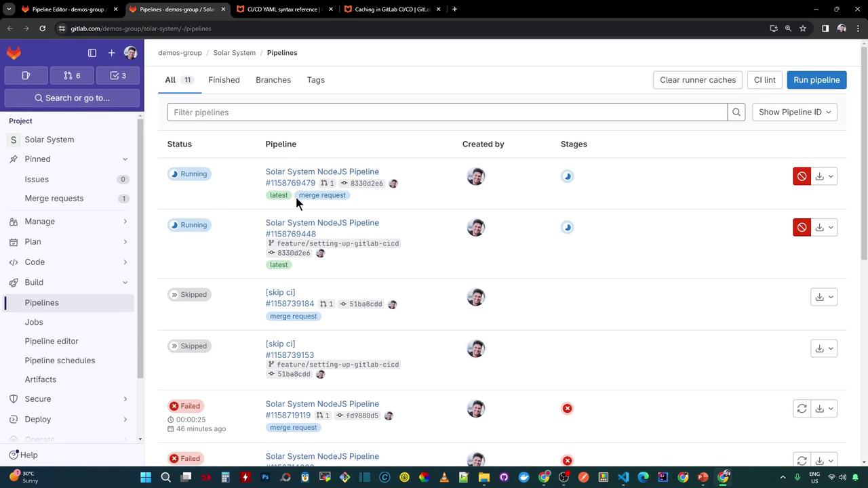Open Windows taskbar search
This screenshot has width=868, height=488.
coord(165,477)
